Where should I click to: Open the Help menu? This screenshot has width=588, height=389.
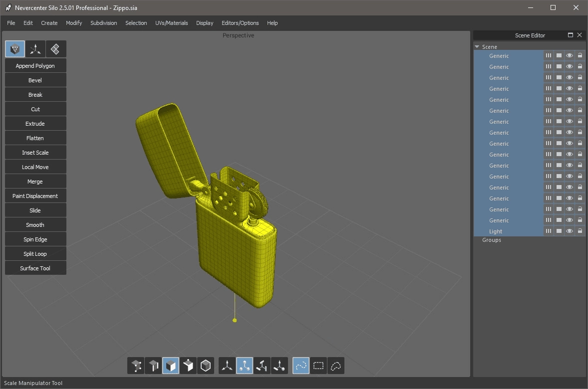[x=272, y=23]
